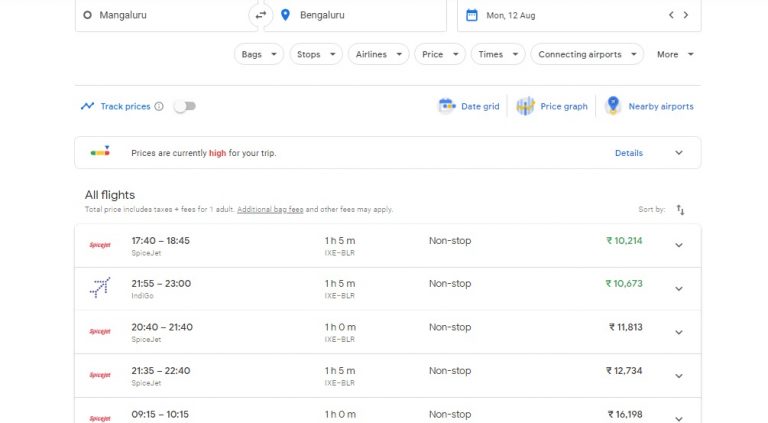Open the Bags filter dropdown
The image size is (768, 423).
click(x=259, y=54)
